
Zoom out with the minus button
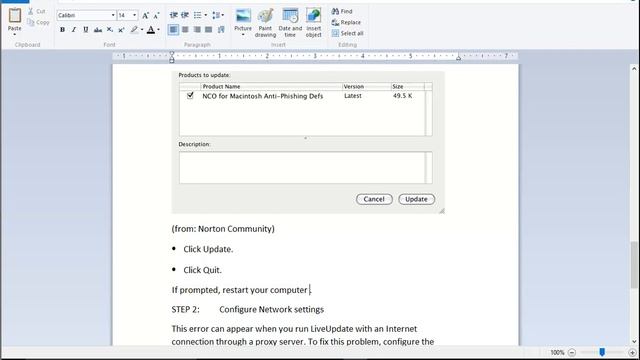(572, 353)
